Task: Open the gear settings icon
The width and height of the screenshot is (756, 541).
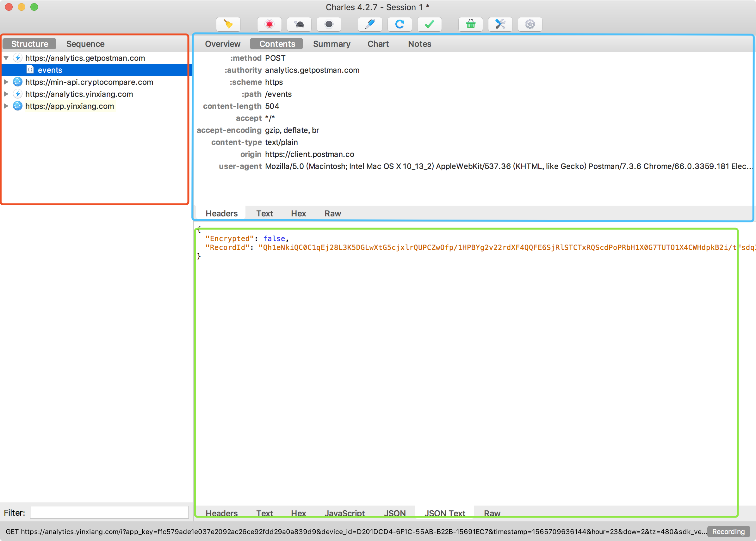Action: pos(530,24)
